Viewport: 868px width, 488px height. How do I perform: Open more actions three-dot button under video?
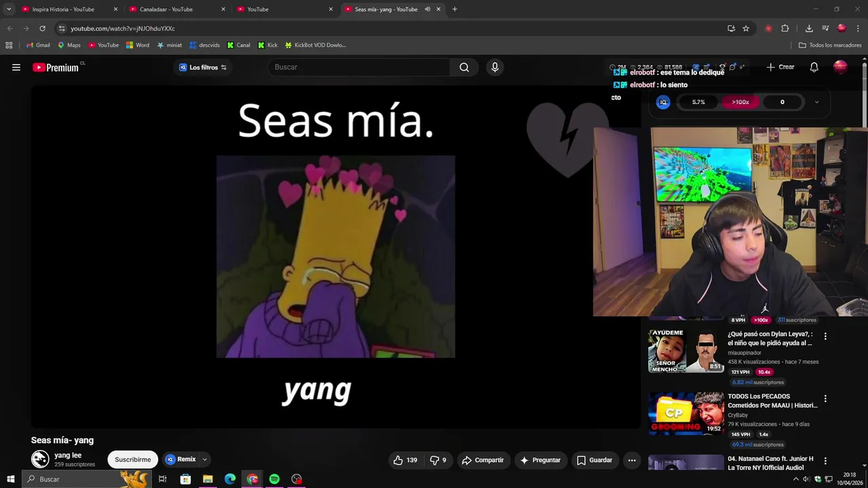(632, 460)
